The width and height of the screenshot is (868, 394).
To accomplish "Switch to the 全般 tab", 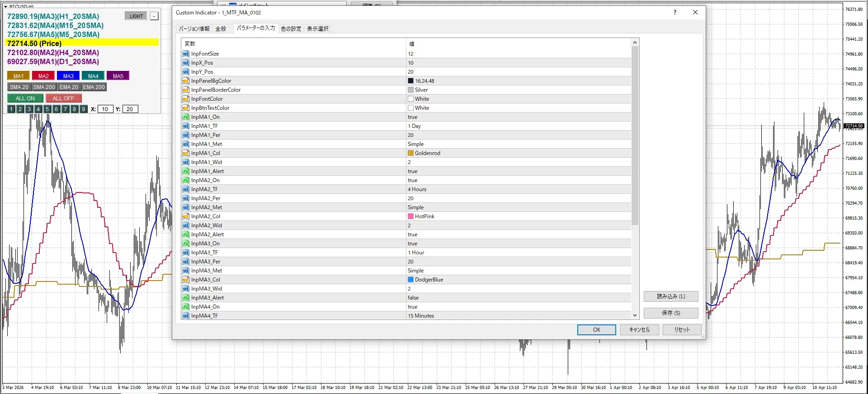I will [221, 29].
